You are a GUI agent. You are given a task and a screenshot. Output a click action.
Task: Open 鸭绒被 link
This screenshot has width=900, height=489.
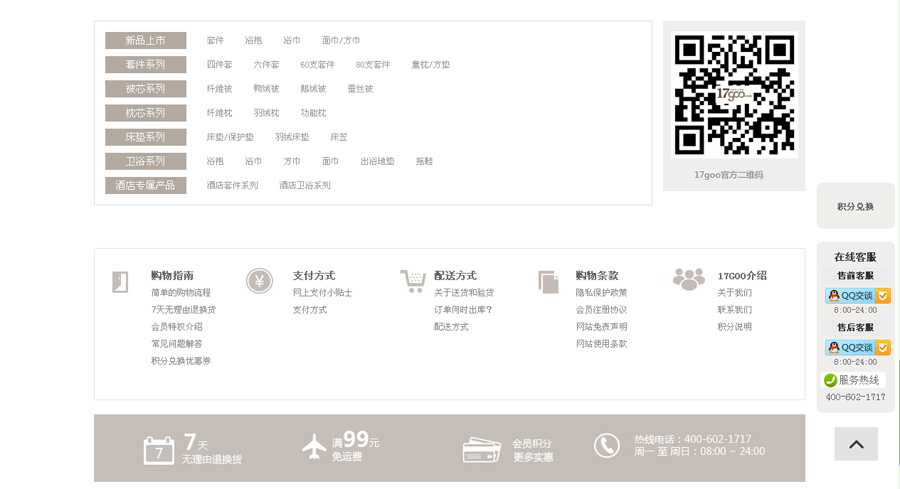[x=266, y=88]
